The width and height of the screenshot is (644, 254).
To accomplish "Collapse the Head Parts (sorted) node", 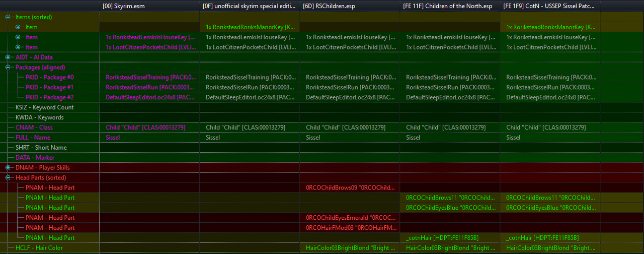I will pos(8,178).
